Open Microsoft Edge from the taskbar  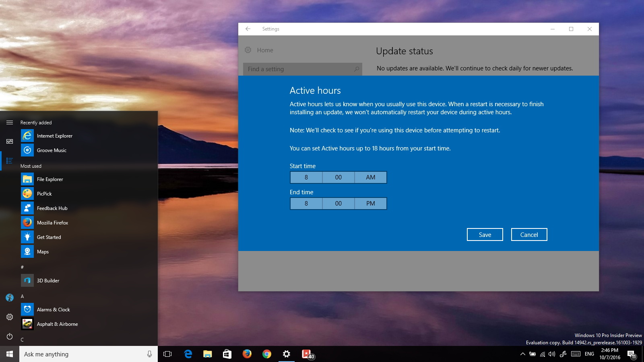coord(188,354)
